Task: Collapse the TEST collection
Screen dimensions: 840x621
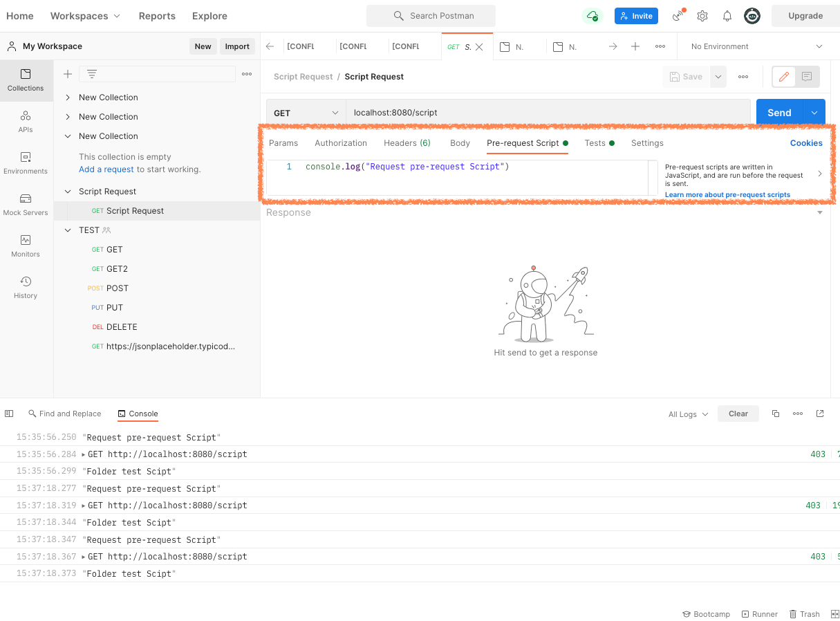Action: [68, 230]
